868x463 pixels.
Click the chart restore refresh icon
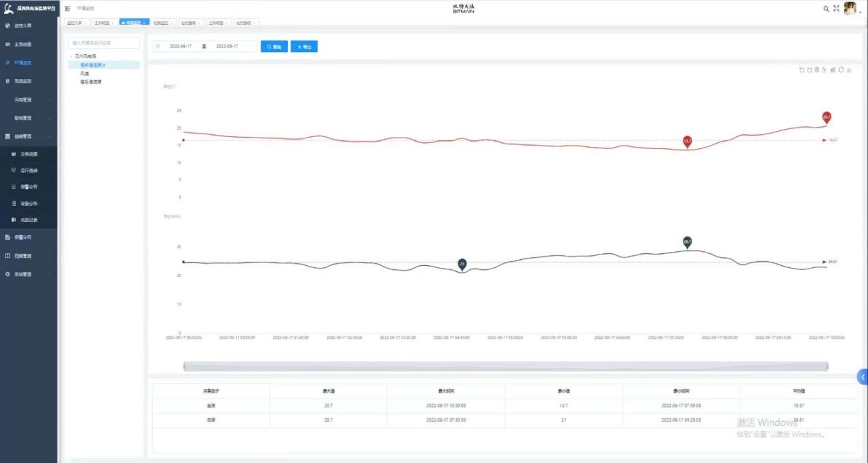point(841,69)
